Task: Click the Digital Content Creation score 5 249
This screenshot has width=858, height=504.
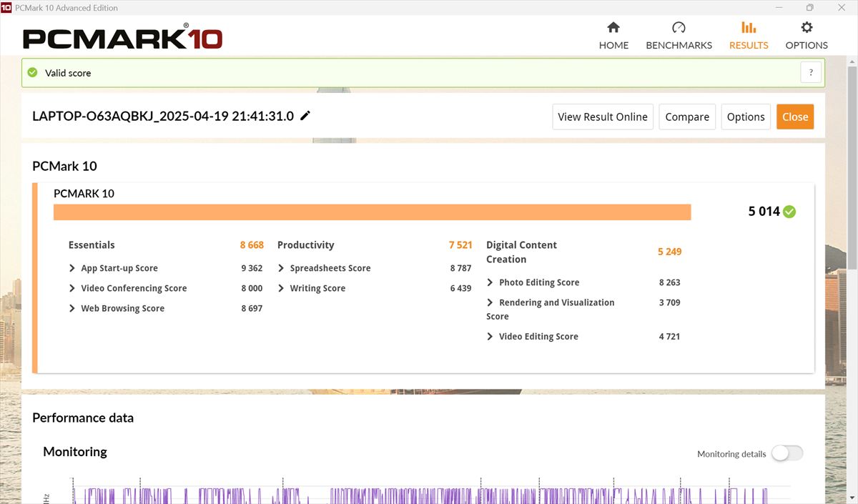Action: [669, 252]
